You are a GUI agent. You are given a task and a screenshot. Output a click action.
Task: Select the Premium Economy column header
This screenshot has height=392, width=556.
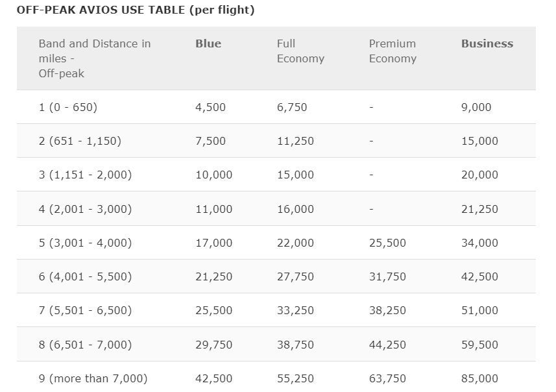coord(393,51)
